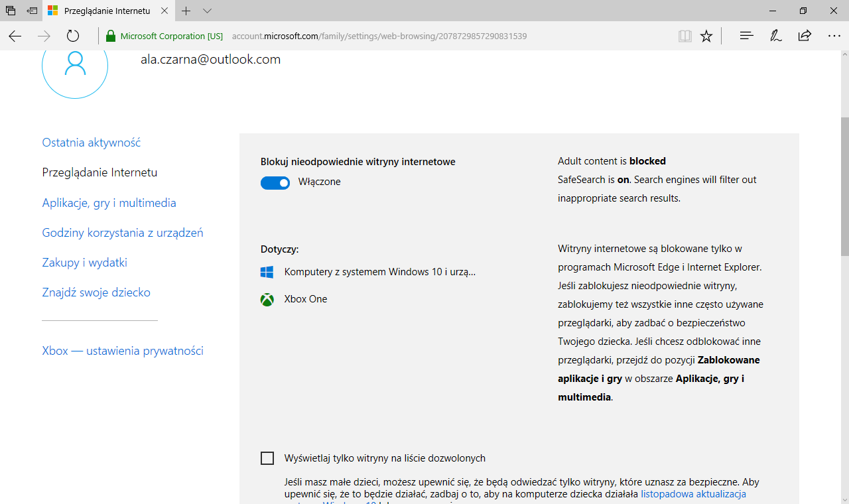This screenshot has width=849, height=504.
Task: Open the tab list dropdown chevron
Action: click(207, 11)
